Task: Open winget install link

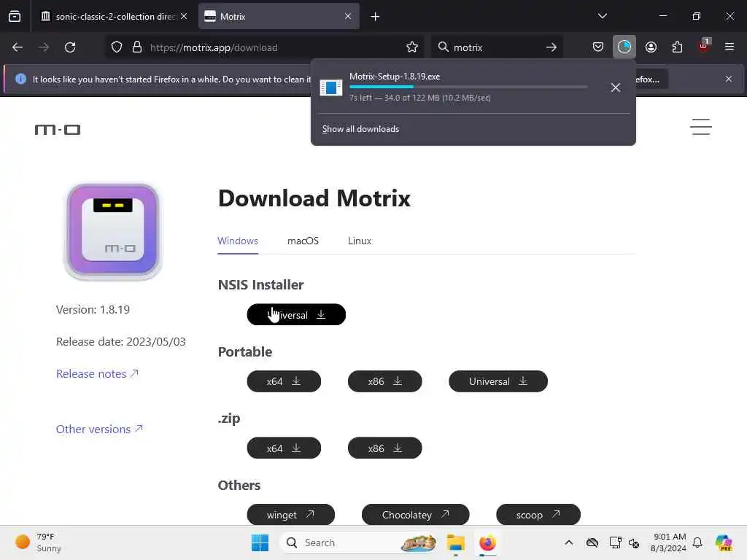Action: 290,515
